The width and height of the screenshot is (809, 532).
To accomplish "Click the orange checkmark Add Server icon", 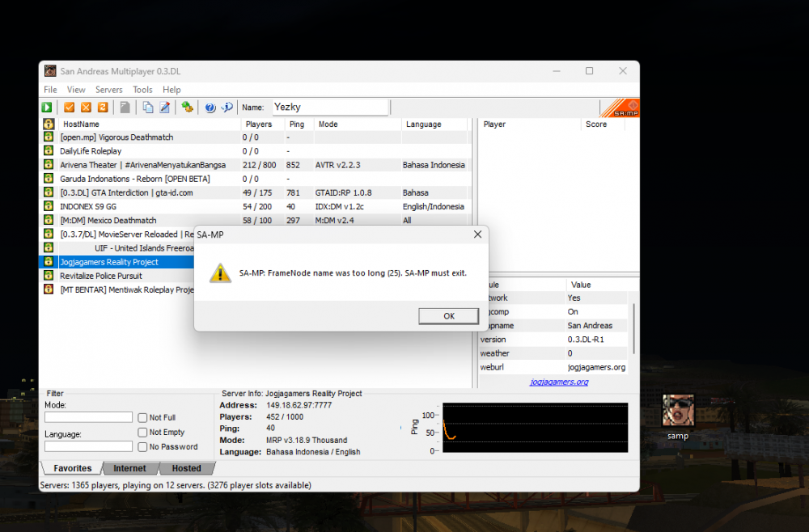I will pyautogui.click(x=69, y=108).
